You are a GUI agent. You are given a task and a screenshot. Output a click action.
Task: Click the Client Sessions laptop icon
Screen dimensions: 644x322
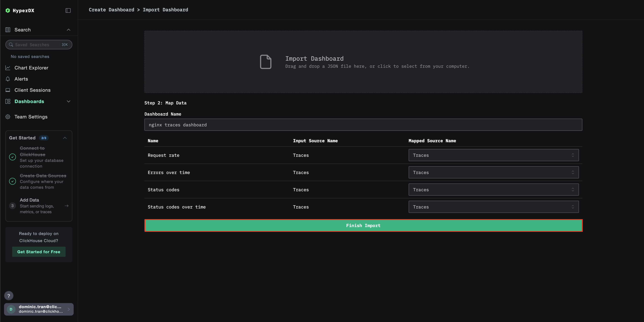[x=8, y=90]
